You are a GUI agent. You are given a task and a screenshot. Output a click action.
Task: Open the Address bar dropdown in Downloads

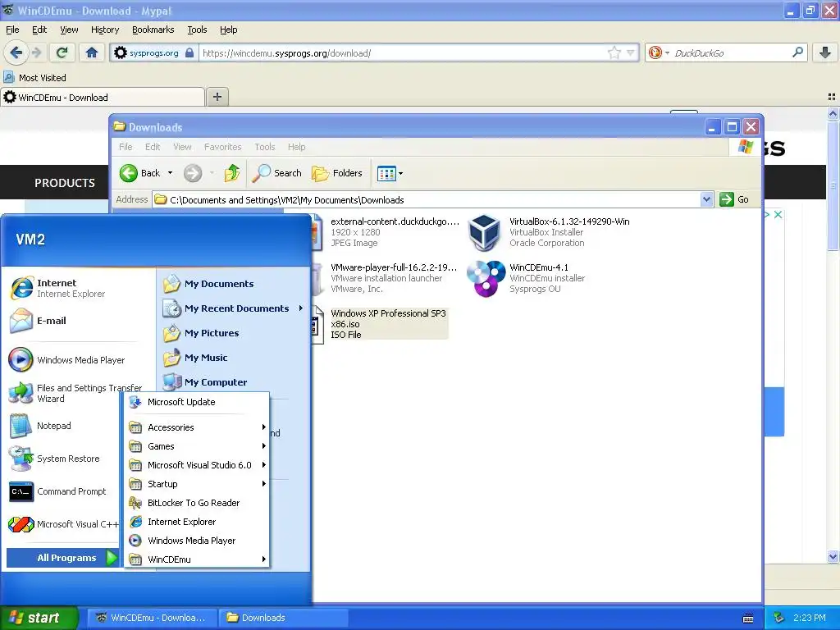(706, 199)
